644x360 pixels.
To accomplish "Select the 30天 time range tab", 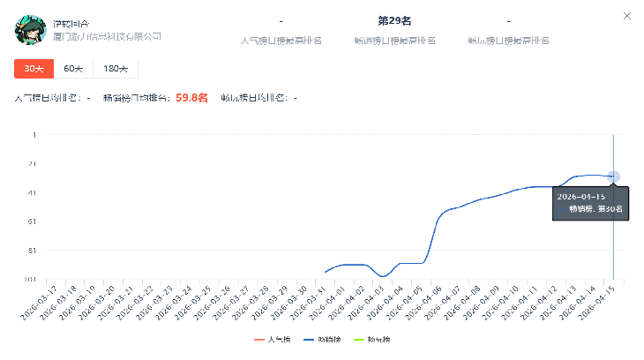I will coord(34,69).
